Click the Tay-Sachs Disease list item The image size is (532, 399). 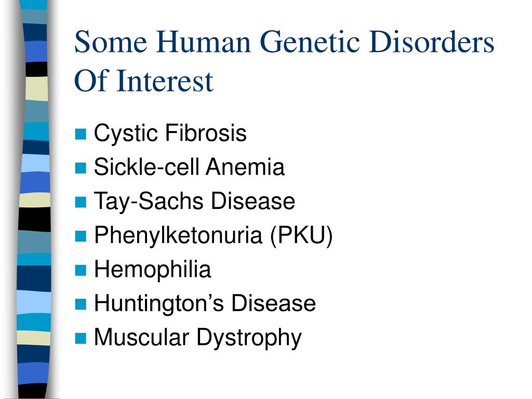(194, 202)
